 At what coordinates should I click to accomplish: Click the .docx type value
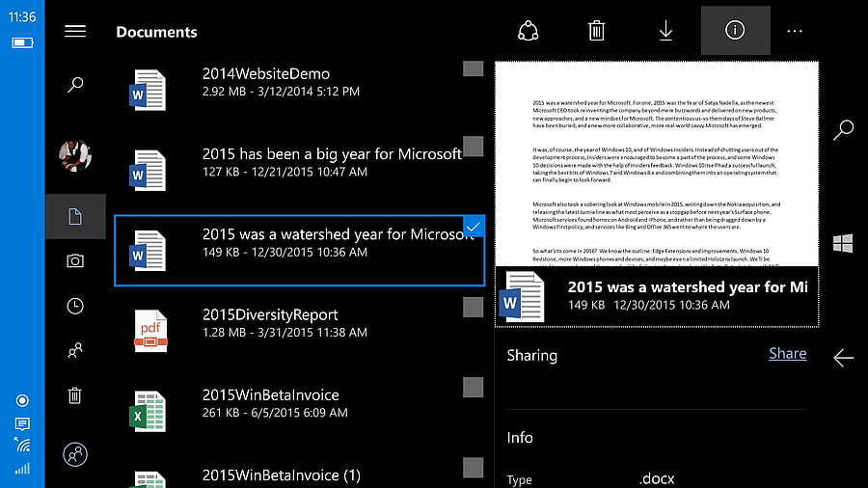pyautogui.click(x=657, y=478)
